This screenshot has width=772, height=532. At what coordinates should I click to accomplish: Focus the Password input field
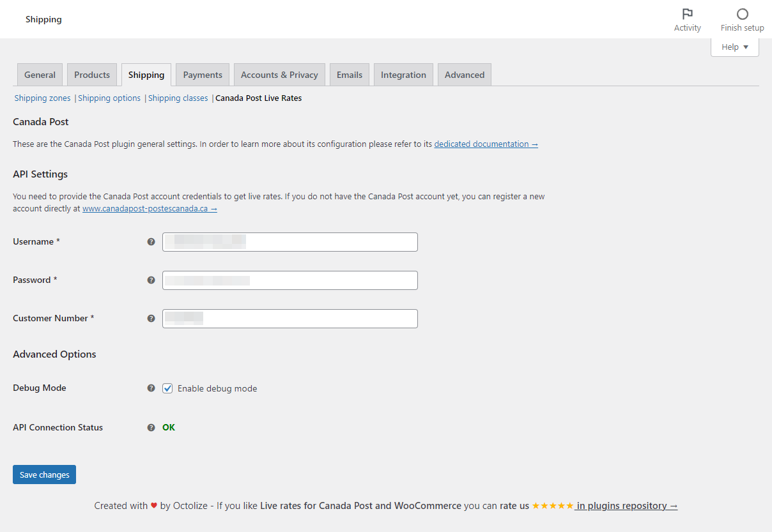290,280
